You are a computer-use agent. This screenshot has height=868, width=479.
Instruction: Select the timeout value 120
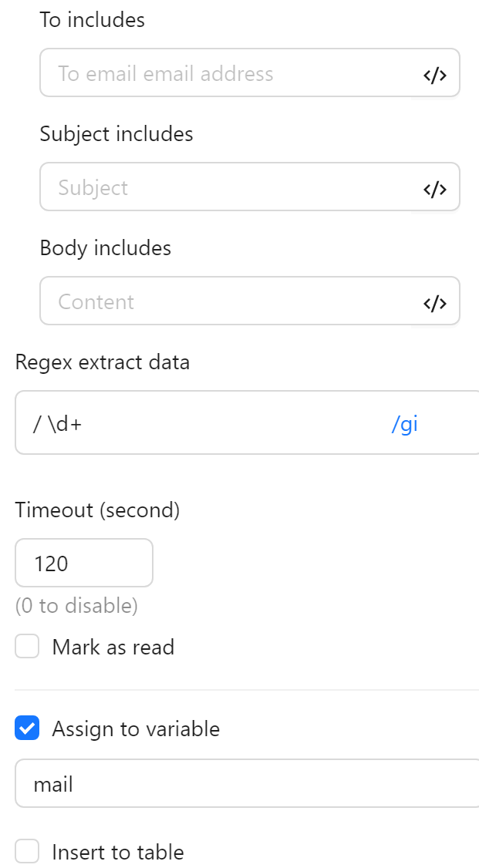click(x=83, y=563)
